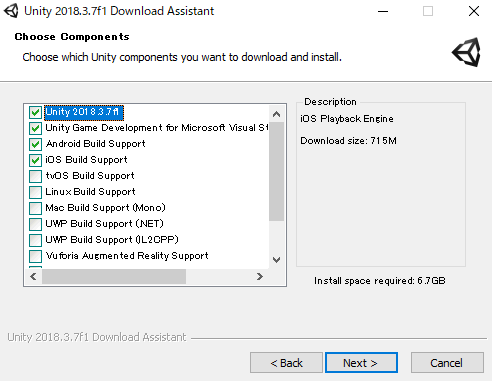This screenshot has height=381, width=492.
Task: Select the tvOS Build Support row label
Action: point(90,176)
